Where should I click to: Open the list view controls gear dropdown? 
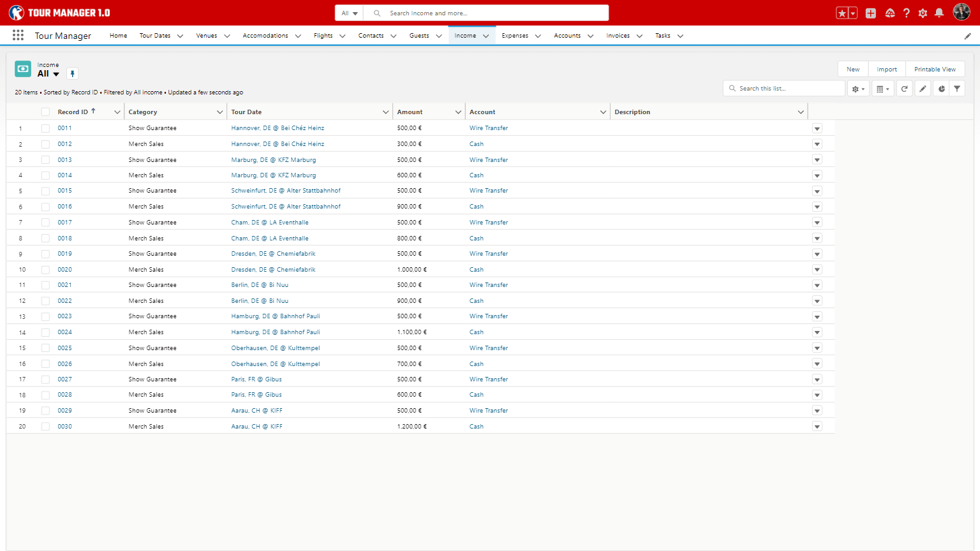[858, 89]
